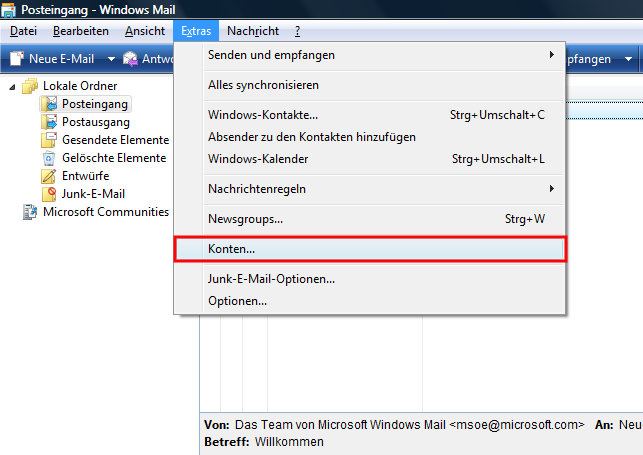
Task: Open the Junk-E-Mail folder icon
Action: pyautogui.click(x=50, y=194)
